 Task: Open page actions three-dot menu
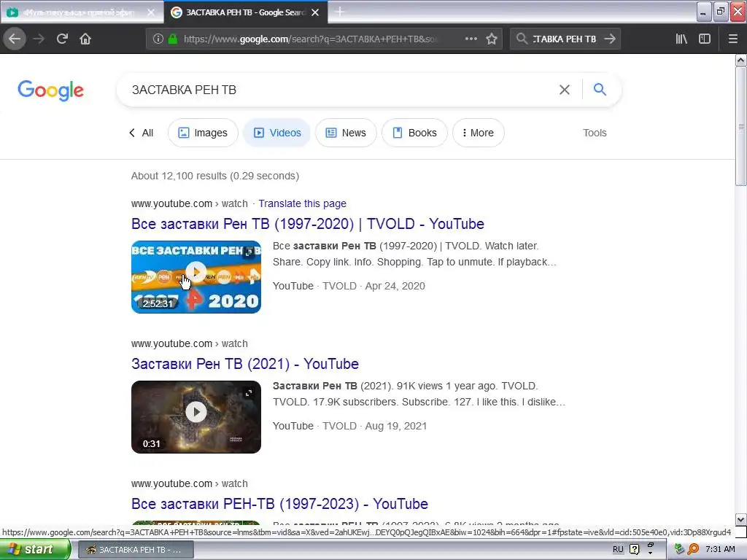pyautogui.click(x=471, y=39)
